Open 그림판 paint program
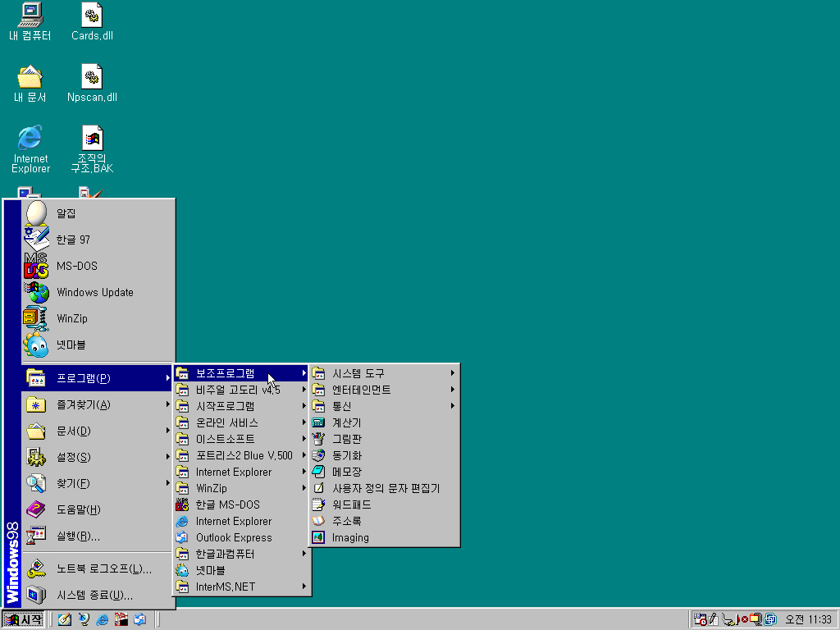 coord(384,439)
